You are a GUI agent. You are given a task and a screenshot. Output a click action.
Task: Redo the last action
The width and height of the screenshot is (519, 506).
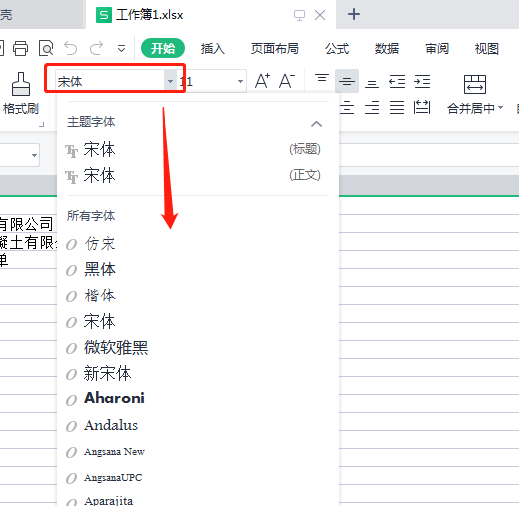[x=97, y=49]
